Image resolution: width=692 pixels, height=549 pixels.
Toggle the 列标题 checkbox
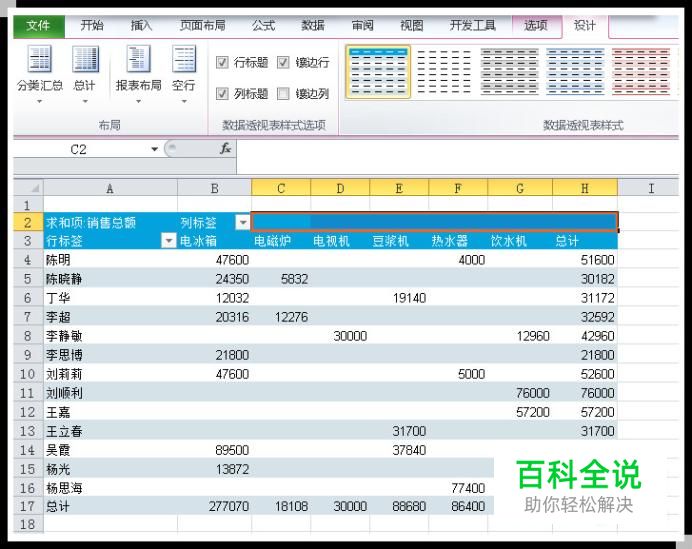tap(222, 94)
